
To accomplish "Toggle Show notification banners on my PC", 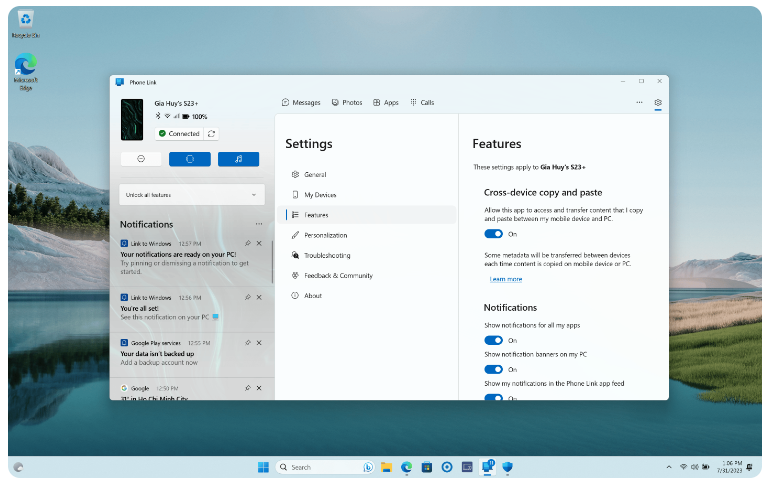I will click(493, 369).
